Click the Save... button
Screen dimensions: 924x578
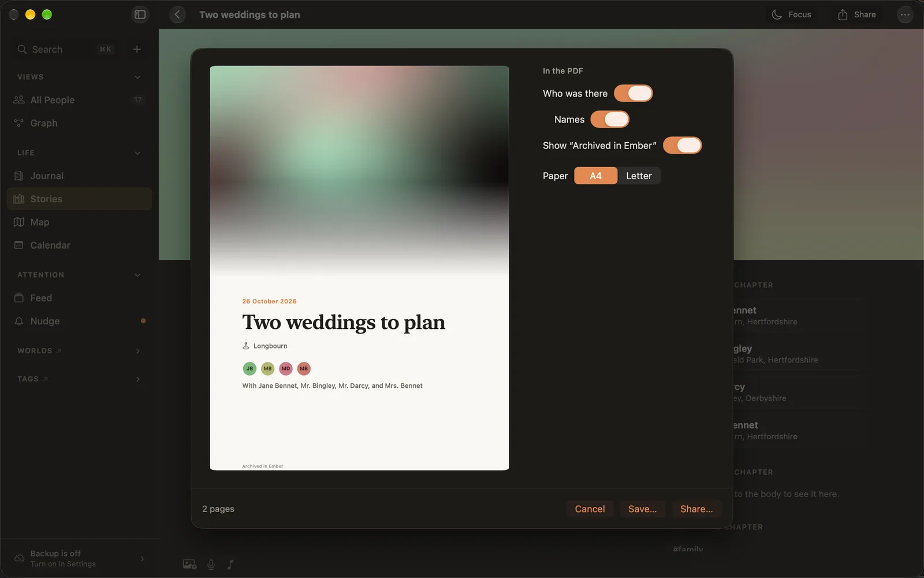[642, 509]
